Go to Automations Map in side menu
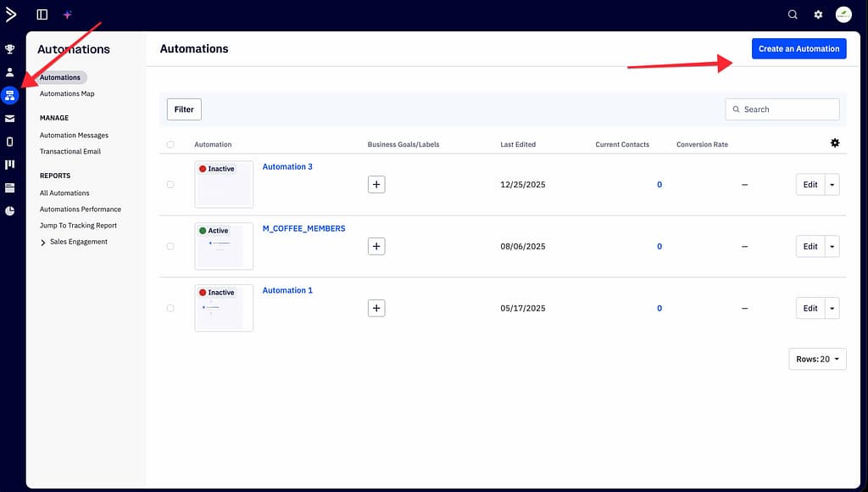This screenshot has height=492, width=868. pos(67,93)
